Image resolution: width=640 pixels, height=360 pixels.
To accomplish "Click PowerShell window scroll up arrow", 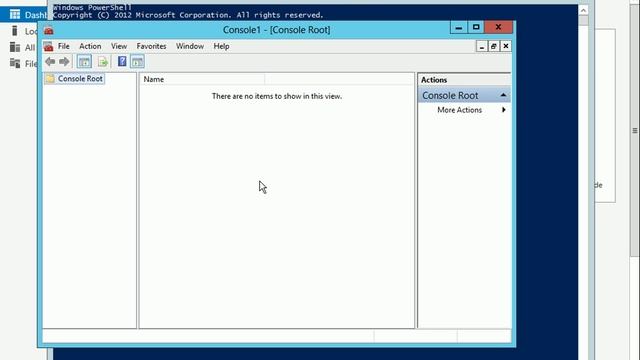I will pyautogui.click(x=583, y=10).
